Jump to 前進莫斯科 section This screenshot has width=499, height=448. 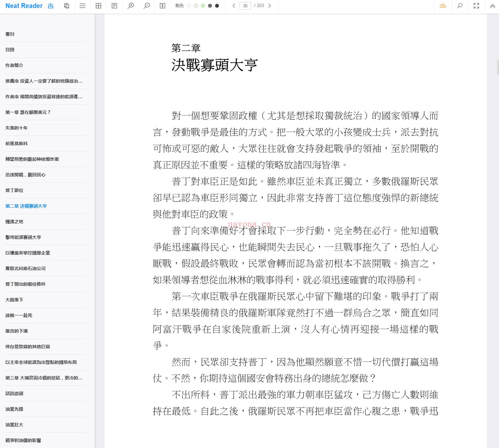[x=17, y=143]
